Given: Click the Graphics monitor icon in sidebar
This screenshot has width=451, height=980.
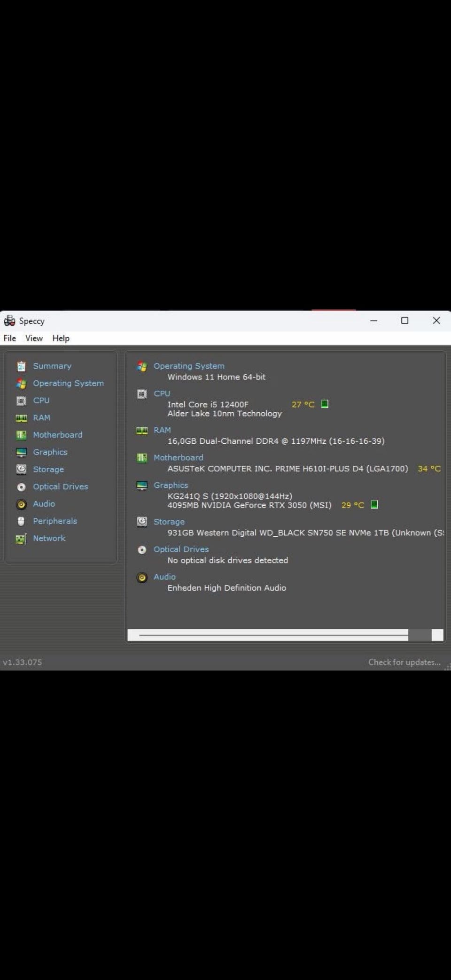Looking at the screenshot, I should pyautogui.click(x=21, y=453).
